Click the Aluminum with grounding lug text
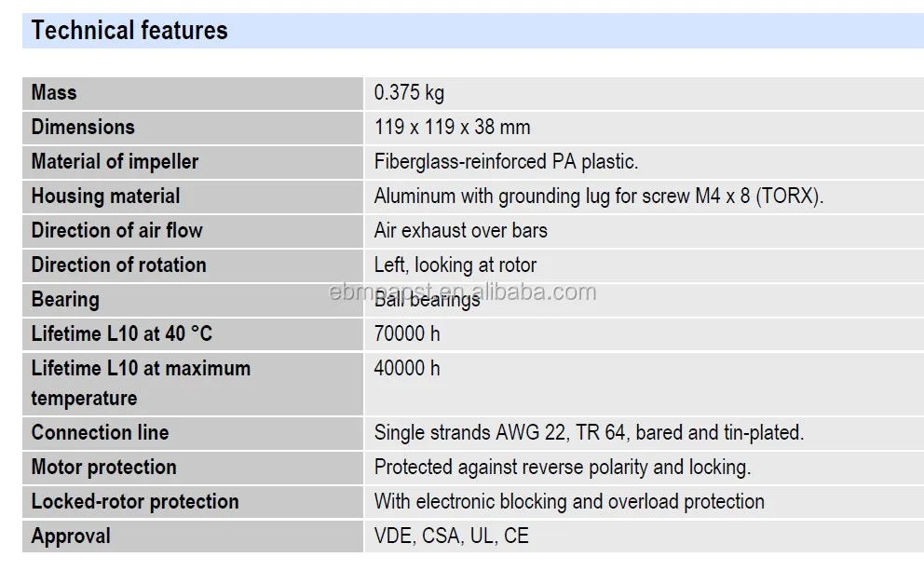The width and height of the screenshot is (924, 584). coord(599,197)
